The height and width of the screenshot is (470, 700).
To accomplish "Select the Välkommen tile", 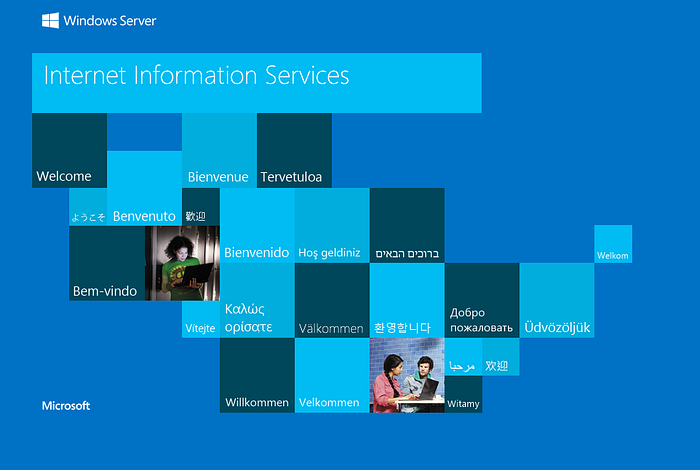I will 332,300.
